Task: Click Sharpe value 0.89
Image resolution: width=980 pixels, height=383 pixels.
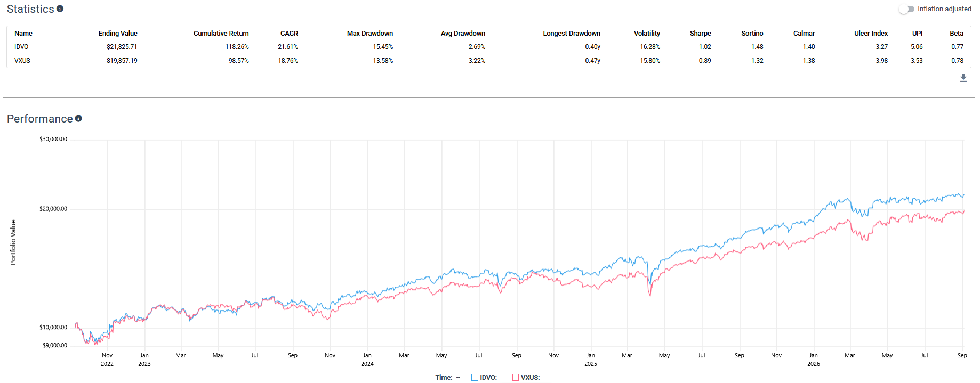Action: click(705, 61)
